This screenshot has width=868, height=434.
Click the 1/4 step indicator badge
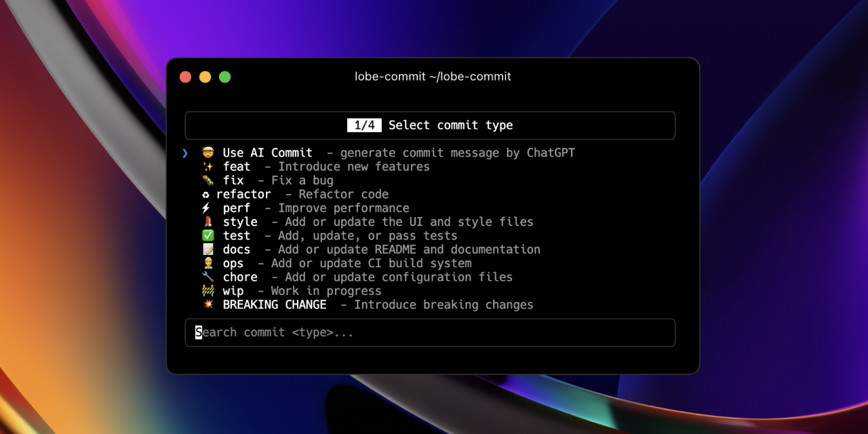click(x=364, y=125)
